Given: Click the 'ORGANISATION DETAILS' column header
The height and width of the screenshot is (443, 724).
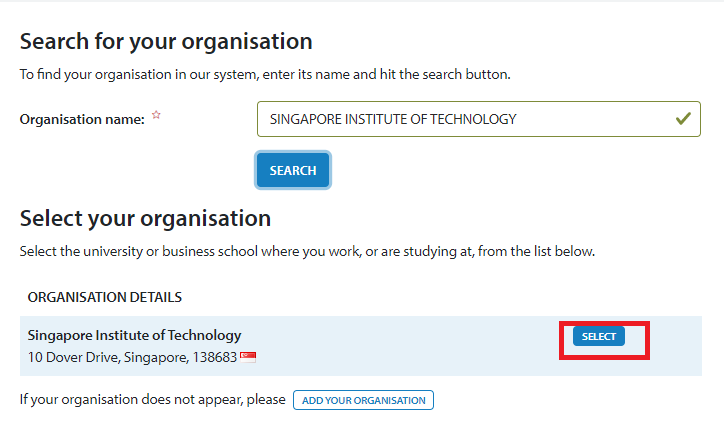Looking at the screenshot, I should point(105,297).
